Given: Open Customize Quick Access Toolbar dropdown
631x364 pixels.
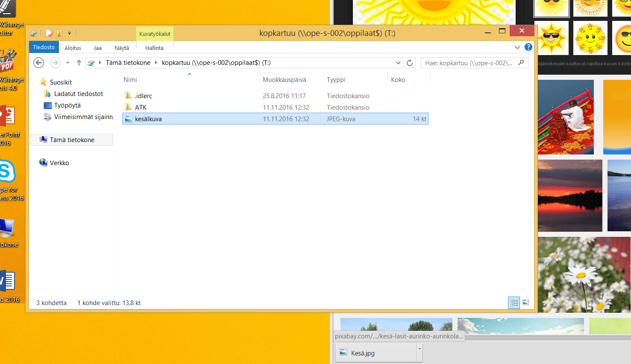Looking at the screenshot, I should point(69,33).
